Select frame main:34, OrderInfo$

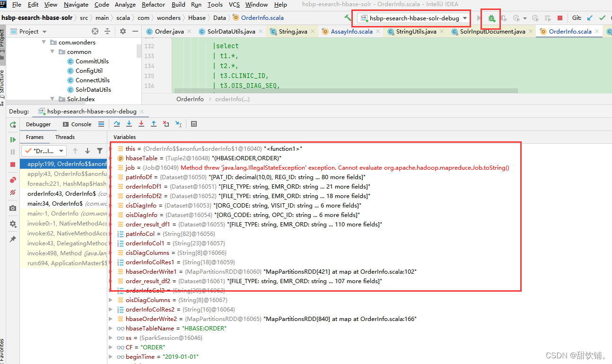click(x=63, y=204)
